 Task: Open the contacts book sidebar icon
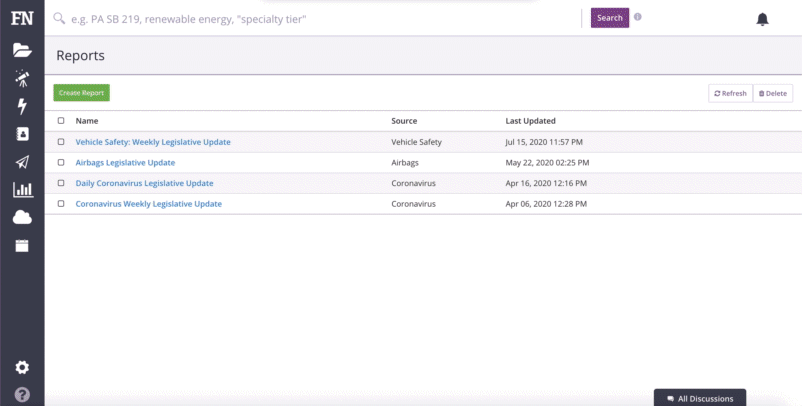(x=22, y=134)
